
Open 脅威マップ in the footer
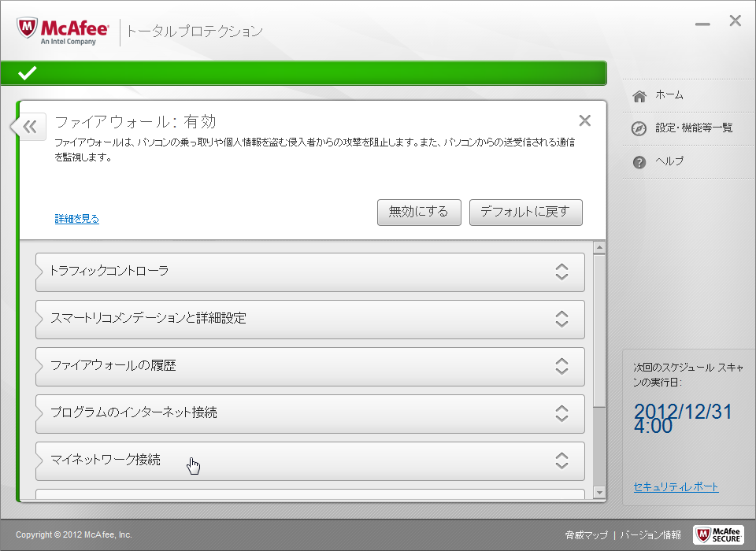pyautogui.click(x=586, y=535)
